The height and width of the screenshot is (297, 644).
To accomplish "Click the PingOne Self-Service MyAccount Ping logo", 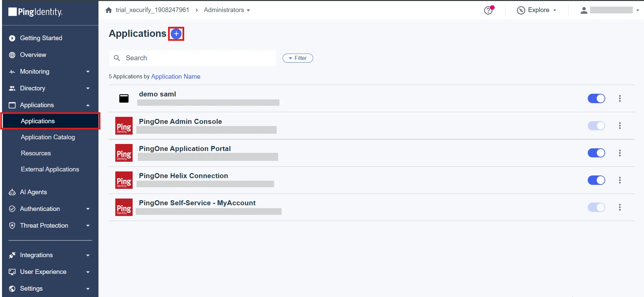I will pyautogui.click(x=124, y=207).
